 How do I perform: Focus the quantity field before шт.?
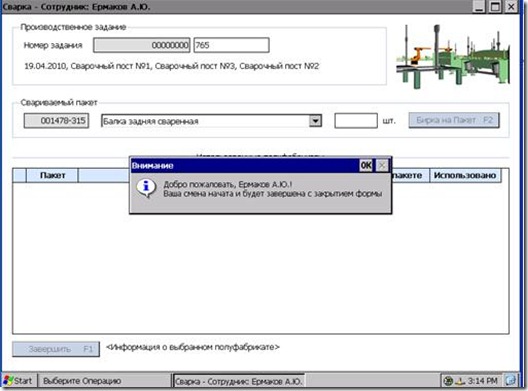pyautogui.click(x=356, y=121)
